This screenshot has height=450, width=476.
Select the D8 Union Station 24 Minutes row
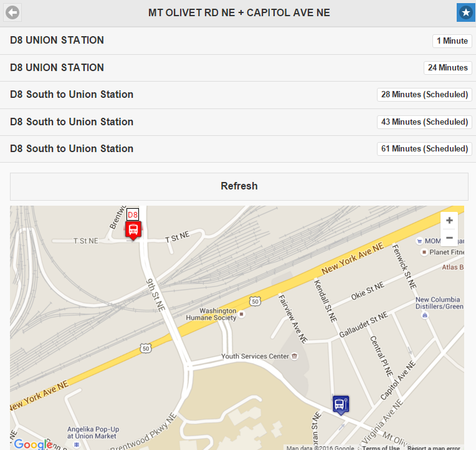[x=238, y=68]
